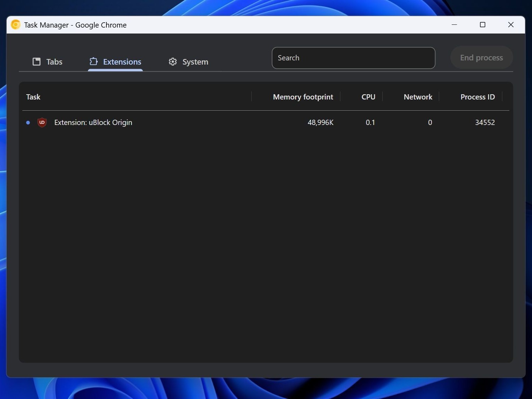Screen dimensions: 532x399
Task: Sort by the Network column header
Action: 418,97
